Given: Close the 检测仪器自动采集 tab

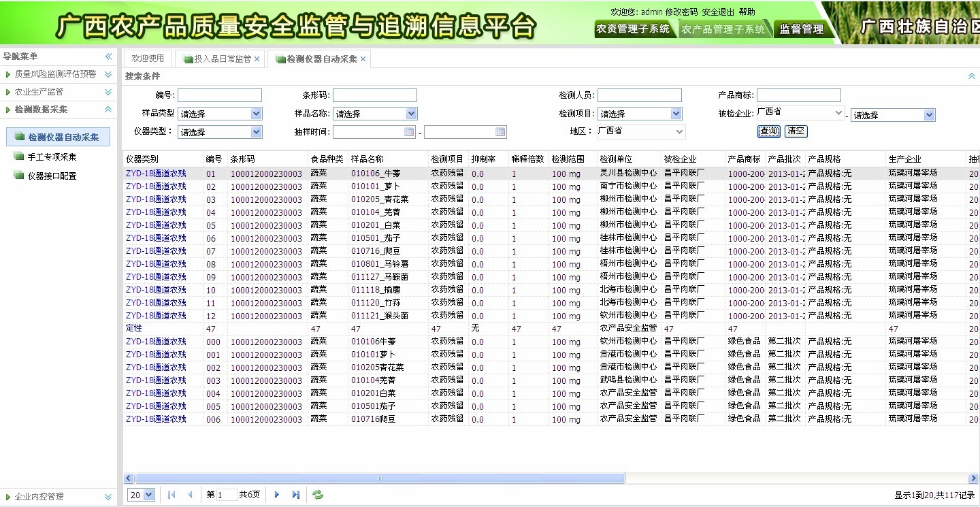Looking at the screenshot, I should tap(363, 59).
